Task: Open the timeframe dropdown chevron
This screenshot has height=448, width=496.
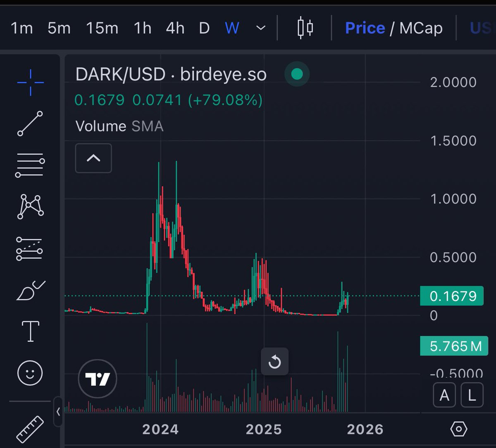Action: point(260,28)
